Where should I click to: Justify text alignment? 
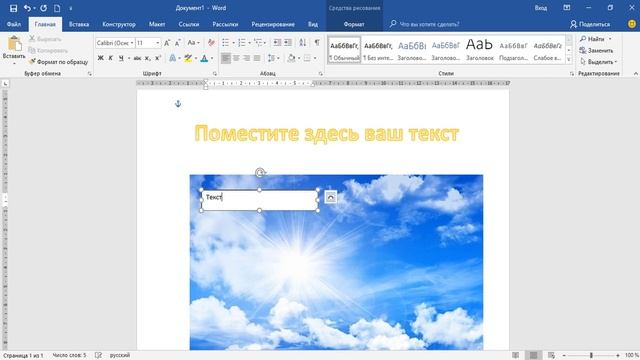(257, 58)
